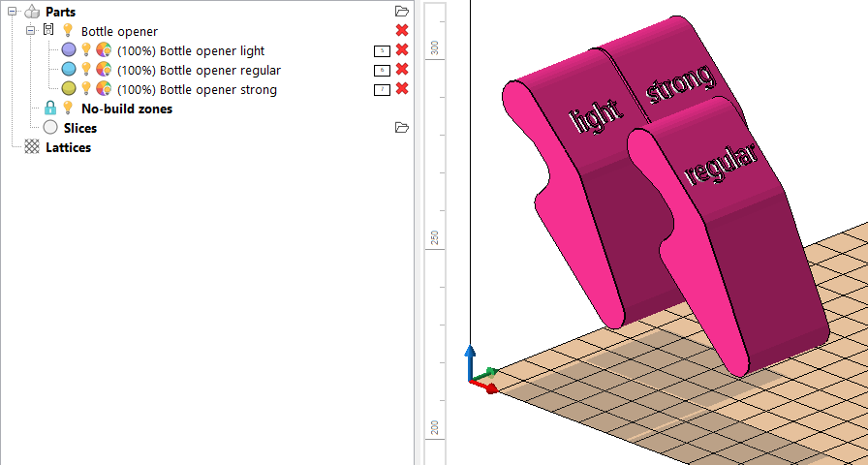Remove Bottle opener regular with red X
Screen dimensions: 868x465
[x=402, y=69]
